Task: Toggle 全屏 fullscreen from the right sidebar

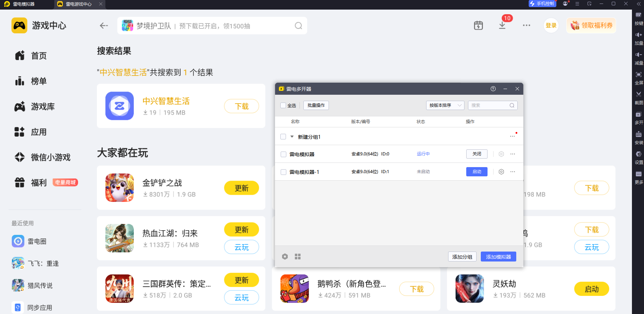Action: (x=638, y=78)
